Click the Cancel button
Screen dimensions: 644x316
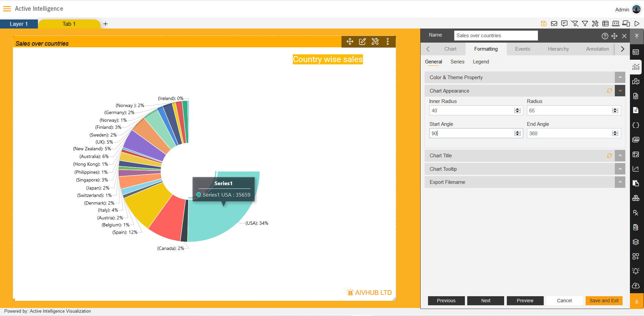tap(564, 301)
